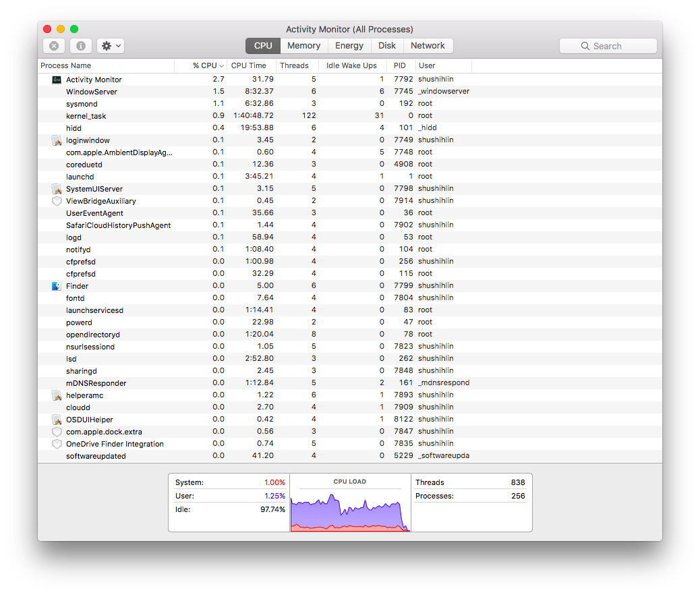Sort by the CPU Time column header
Viewport: 700px width, 595px height.
[x=252, y=65]
